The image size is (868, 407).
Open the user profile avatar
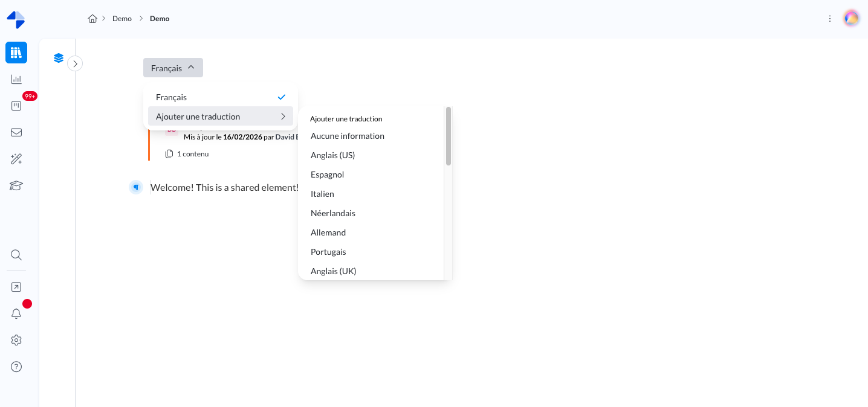tap(851, 19)
